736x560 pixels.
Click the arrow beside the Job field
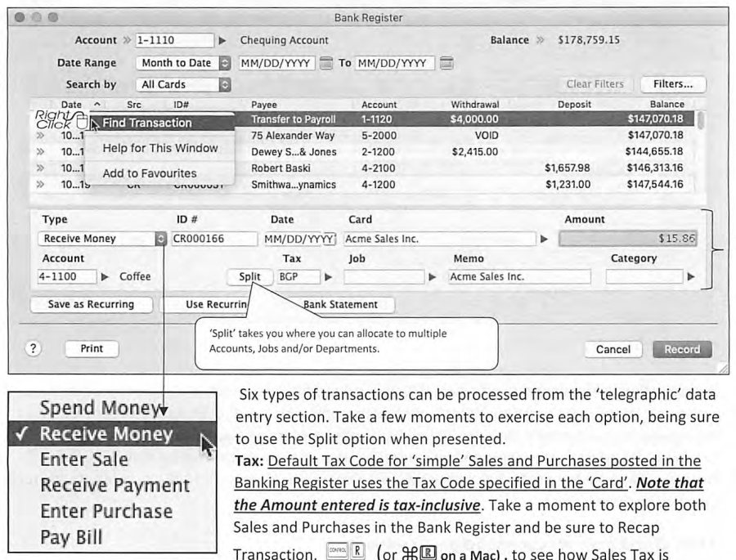tap(433, 277)
